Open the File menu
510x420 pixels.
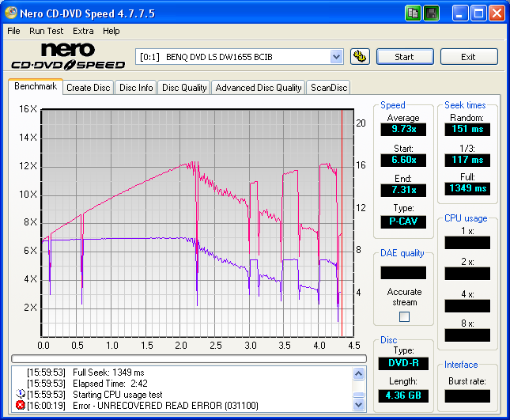click(x=13, y=31)
